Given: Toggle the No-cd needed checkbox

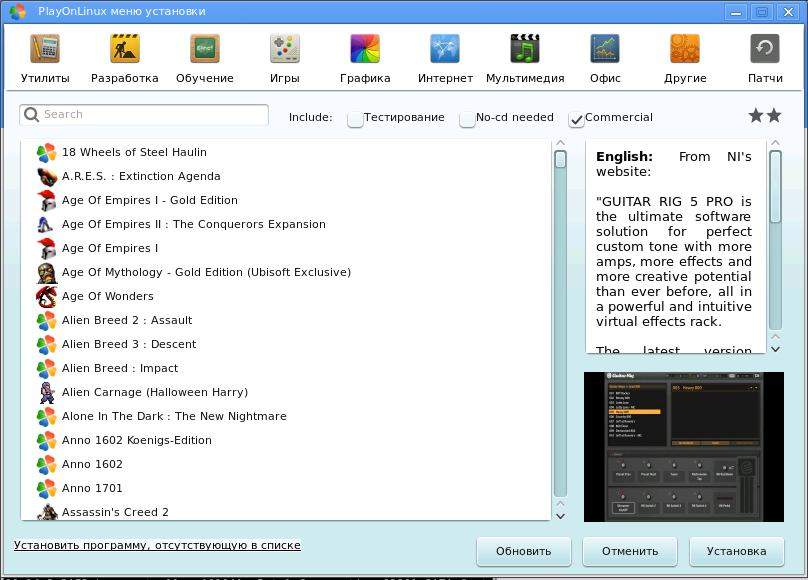Looking at the screenshot, I should (467, 119).
